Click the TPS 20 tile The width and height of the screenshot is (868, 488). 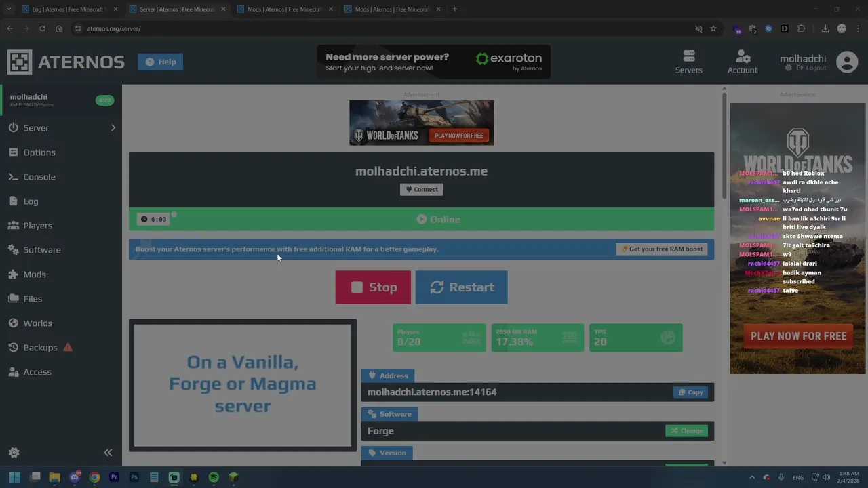[x=635, y=338]
